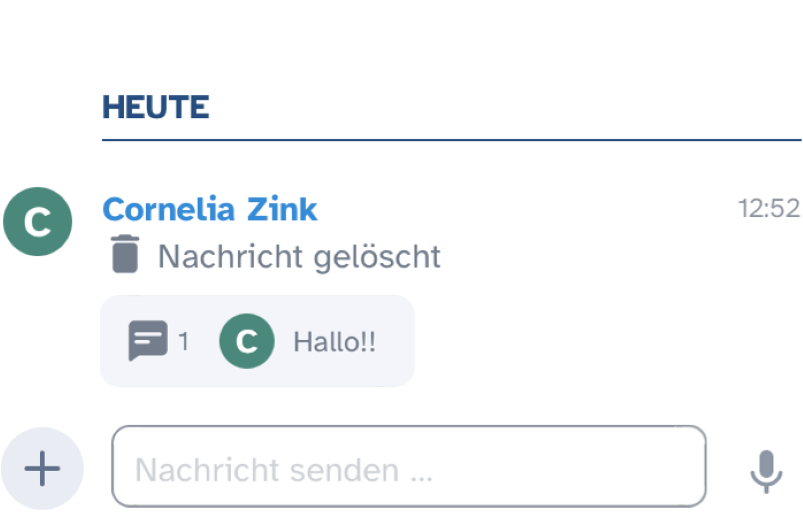The height and width of the screenshot is (531, 803).
Task: Start voice recording with microphone icon
Action: point(766,471)
